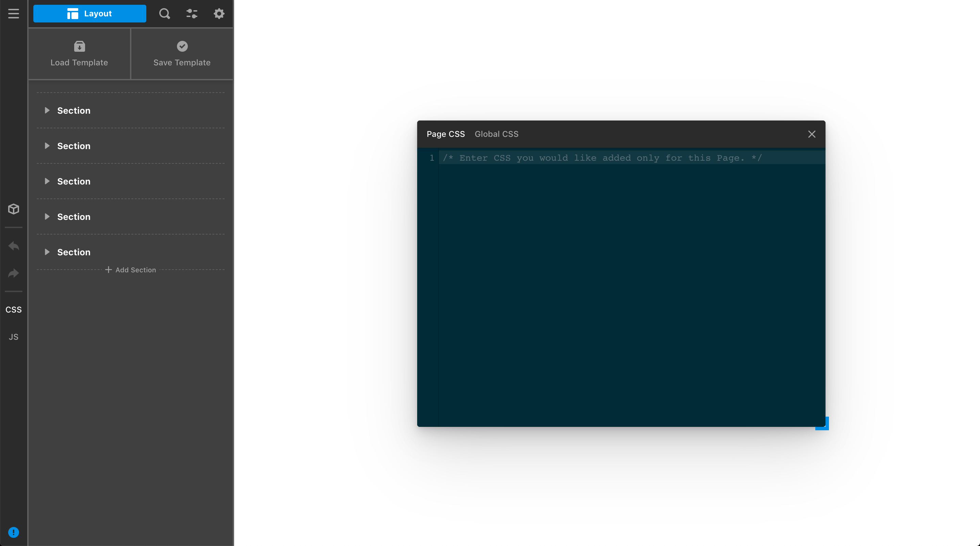Open the CSS panel from the sidebar
The image size is (980, 546).
(x=13, y=309)
